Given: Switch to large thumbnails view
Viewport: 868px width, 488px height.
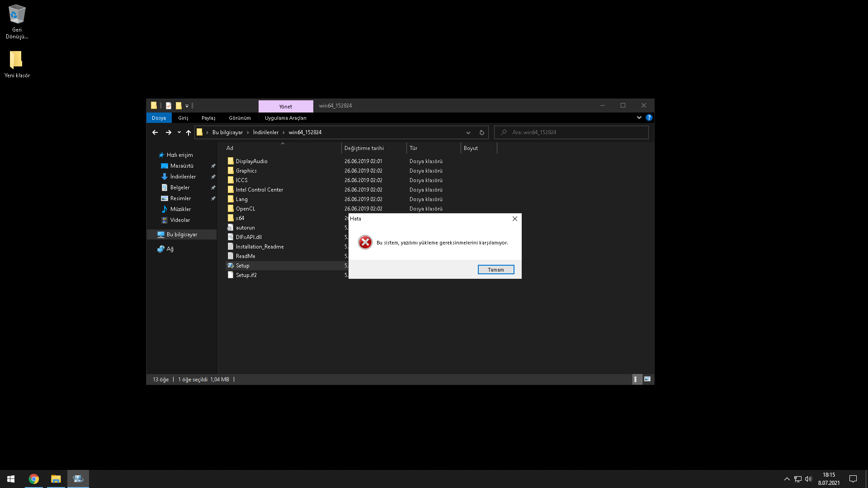Looking at the screenshot, I should [647, 379].
